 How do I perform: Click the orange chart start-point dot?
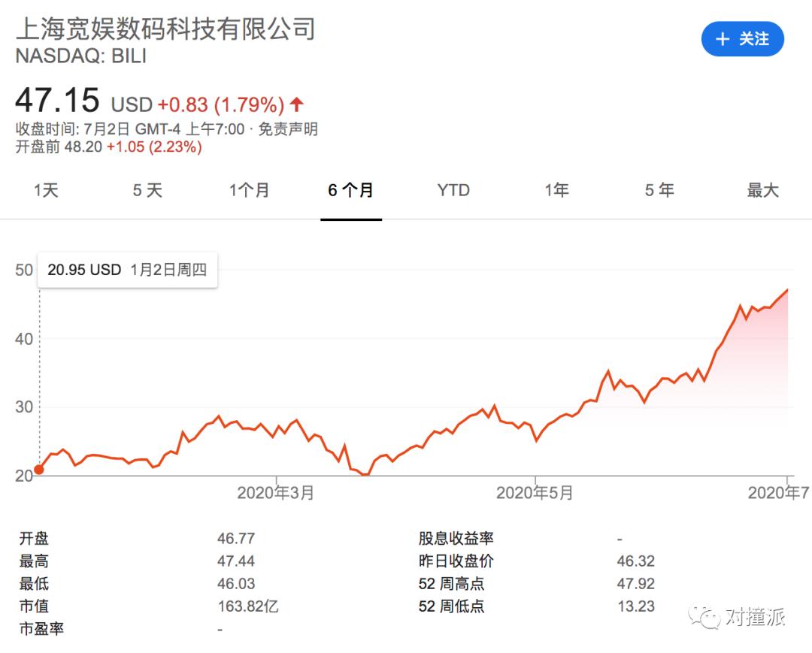[x=39, y=470]
